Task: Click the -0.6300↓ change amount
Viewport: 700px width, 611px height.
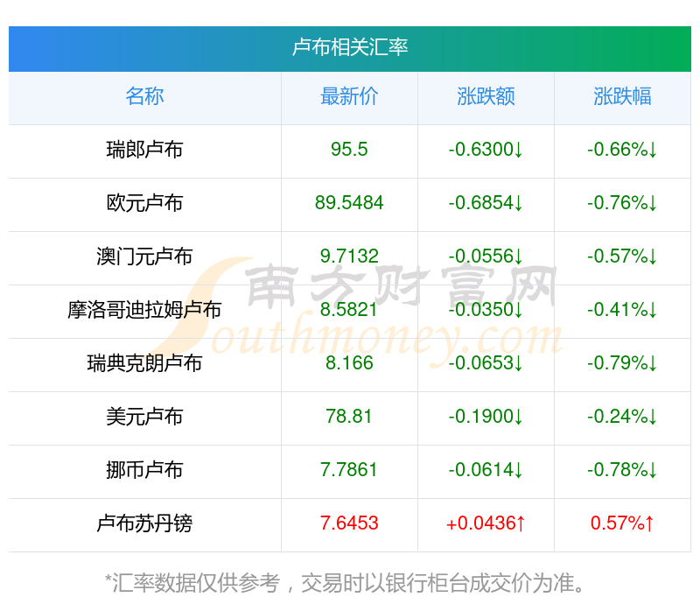Action: coord(486,150)
